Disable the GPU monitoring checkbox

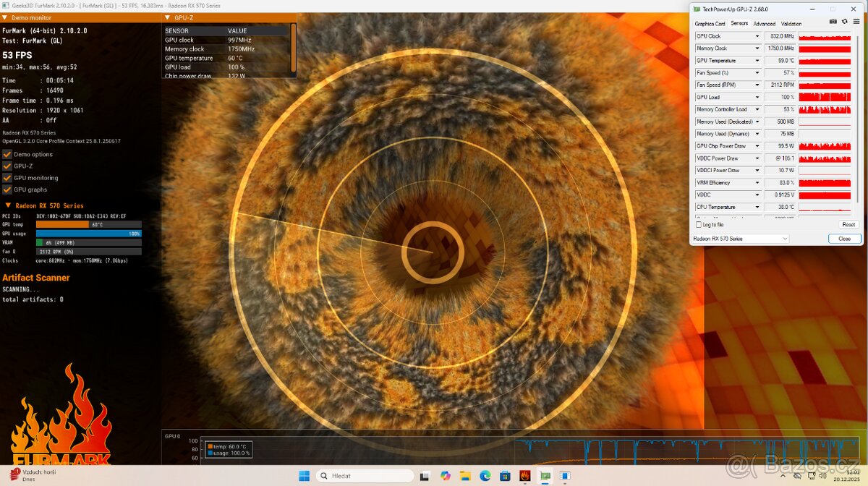(x=7, y=178)
